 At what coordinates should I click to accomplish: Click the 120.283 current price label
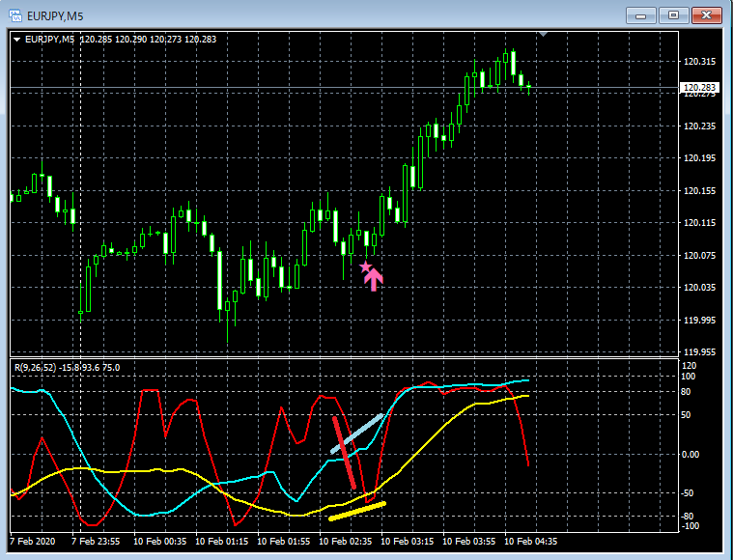tap(699, 88)
